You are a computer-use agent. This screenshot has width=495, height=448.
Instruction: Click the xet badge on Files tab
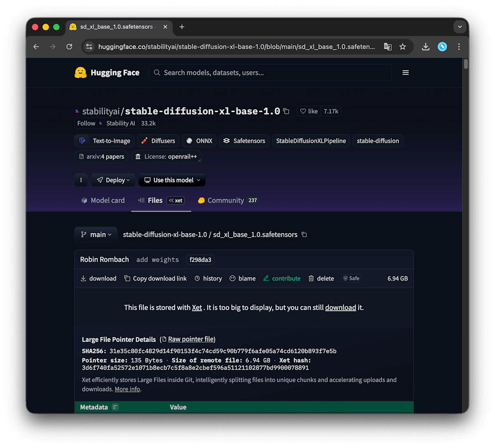176,200
